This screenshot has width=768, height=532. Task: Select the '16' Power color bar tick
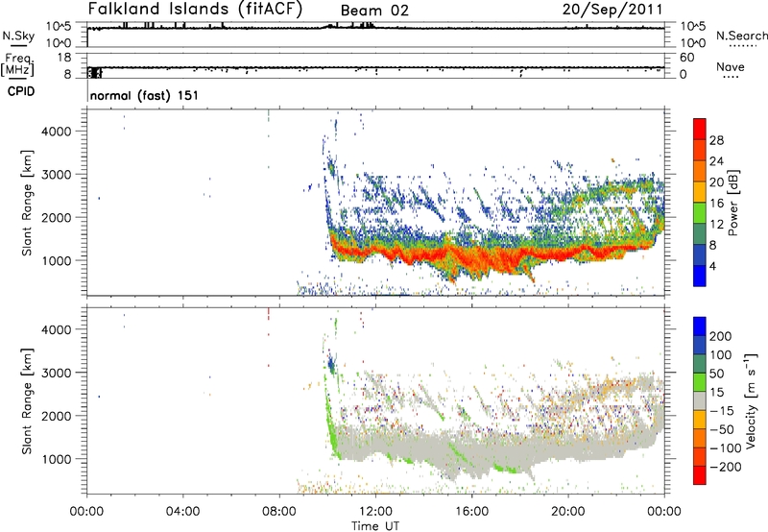716,204
